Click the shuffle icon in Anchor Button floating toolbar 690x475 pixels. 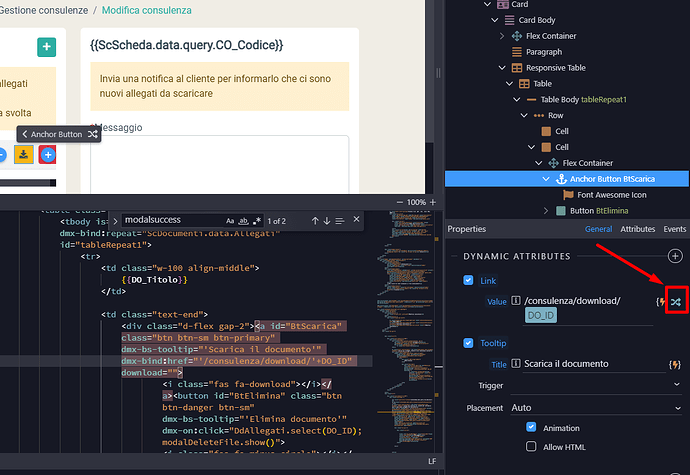(92, 134)
